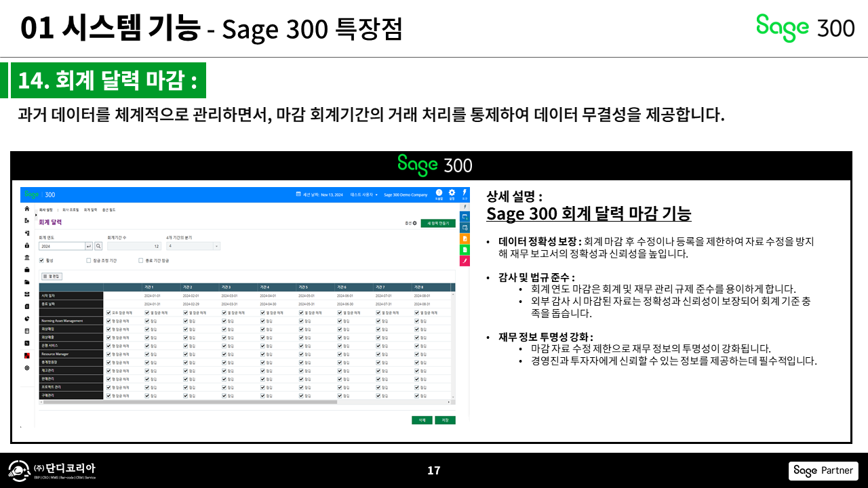This screenshot has width=868, height=488.
Task: Click the 2024-02-29 end date cell
Action: coord(199,304)
